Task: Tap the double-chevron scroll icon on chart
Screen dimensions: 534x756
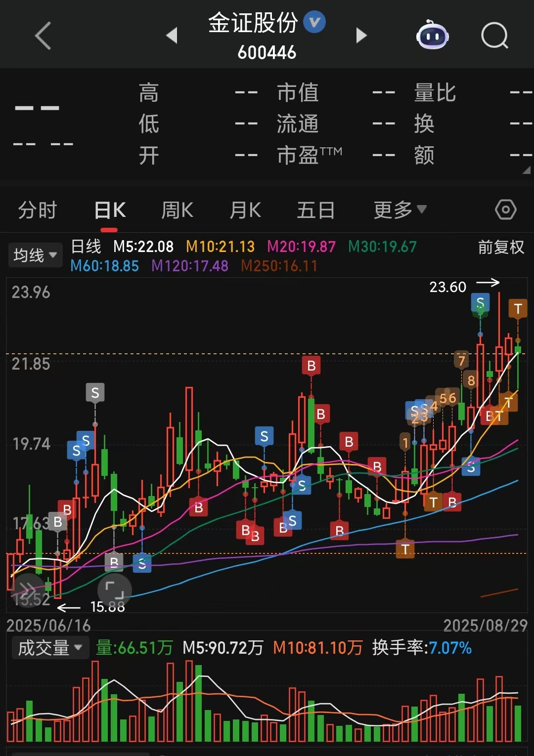Action: point(28,590)
